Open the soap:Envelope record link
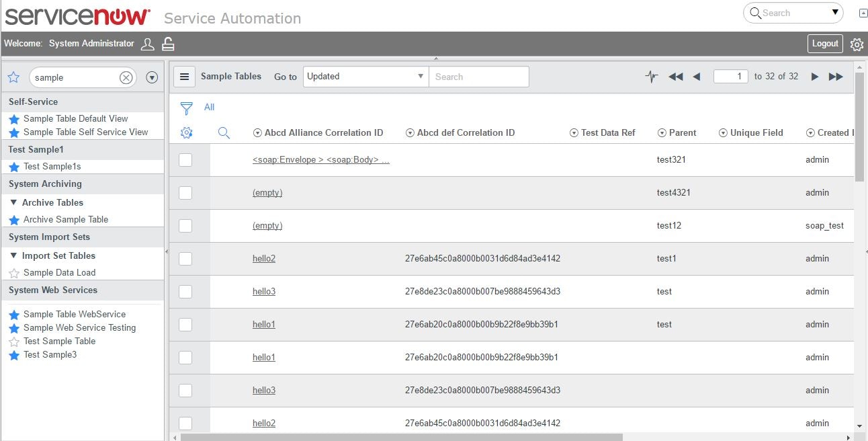The image size is (868, 441). (321, 160)
